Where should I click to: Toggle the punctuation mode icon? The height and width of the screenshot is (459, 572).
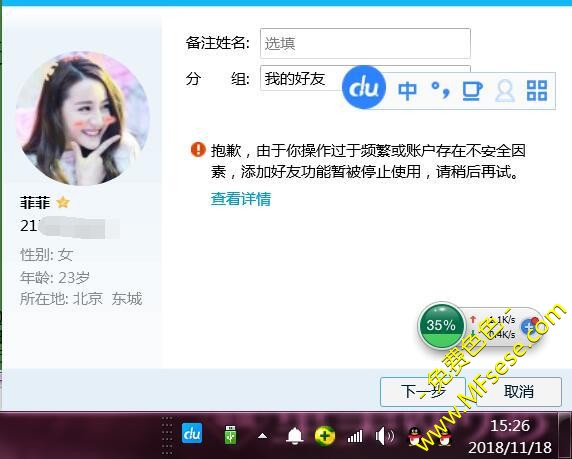(x=440, y=90)
